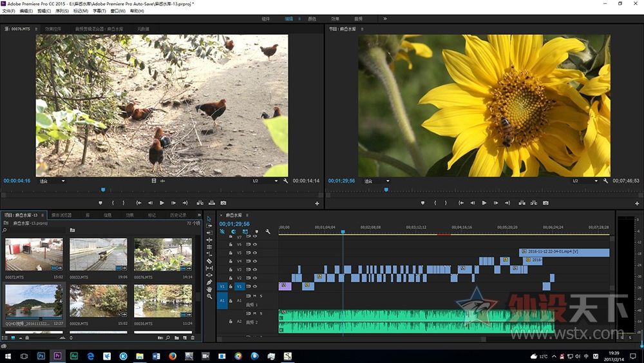The height and width of the screenshot is (363, 644).
Task: Switch to the 效果 workspace tab
Action: point(335,19)
